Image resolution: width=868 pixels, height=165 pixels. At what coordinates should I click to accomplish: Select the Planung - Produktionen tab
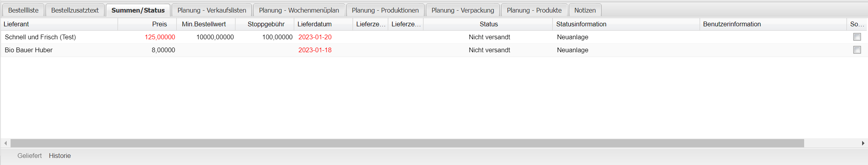[385, 10]
